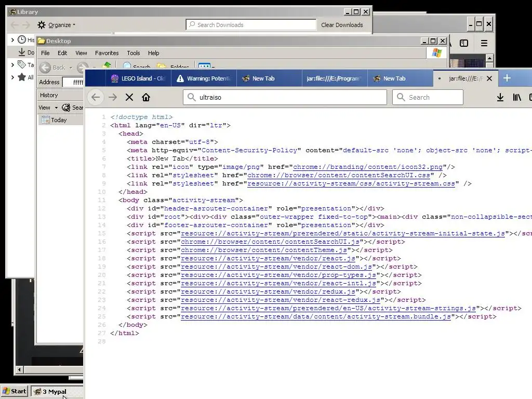The height and width of the screenshot is (399, 532).
Task: Click the Forward arrow in the Library window
Action: [x=26, y=25]
